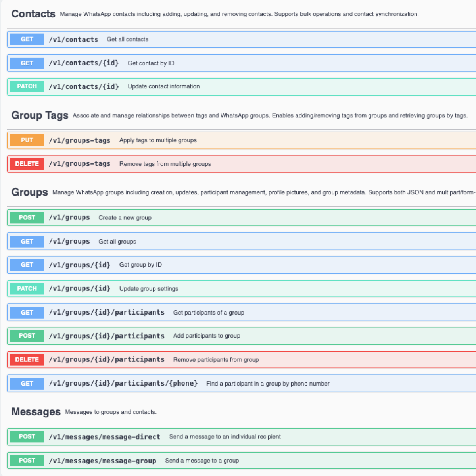The width and height of the screenshot is (476, 476).
Task: Click 'Get participants of a group' text
Action: coord(209,312)
